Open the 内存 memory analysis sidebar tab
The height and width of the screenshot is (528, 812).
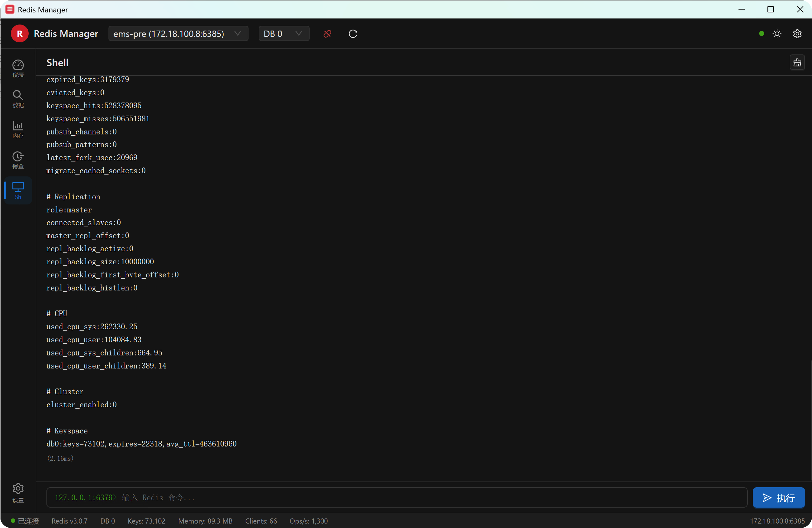tap(18, 130)
